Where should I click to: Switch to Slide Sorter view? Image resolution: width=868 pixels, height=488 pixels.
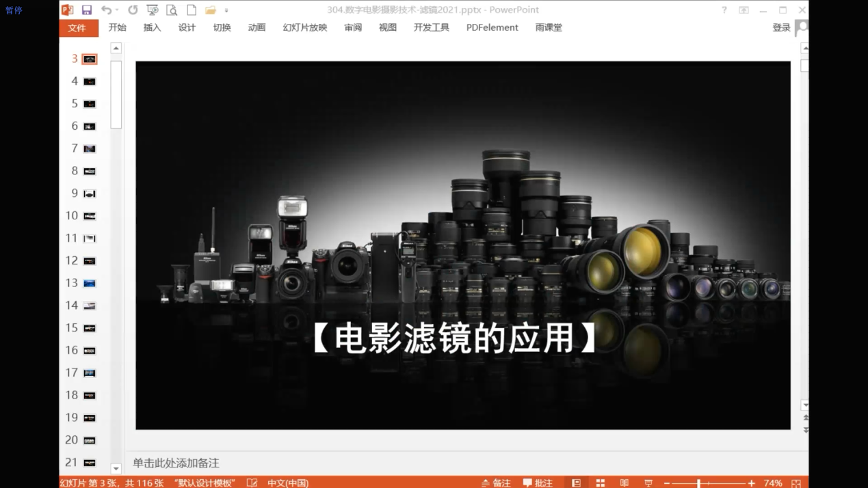point(600,483)
